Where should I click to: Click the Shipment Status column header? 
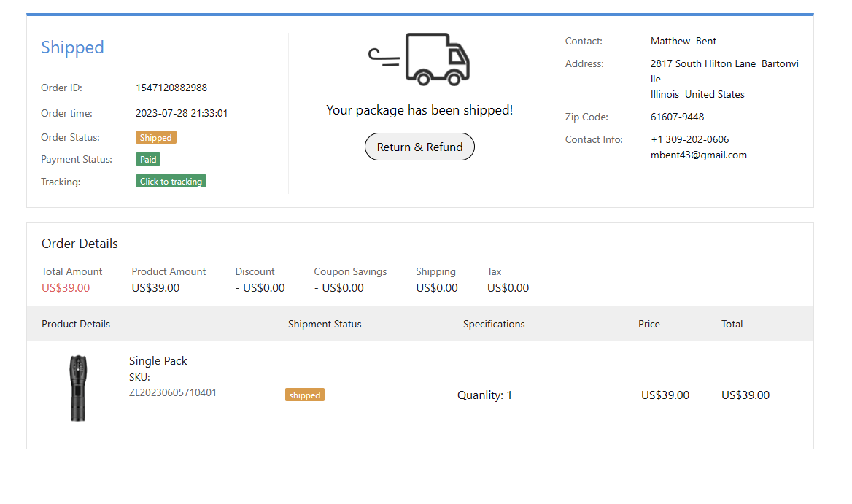(325, 324)
